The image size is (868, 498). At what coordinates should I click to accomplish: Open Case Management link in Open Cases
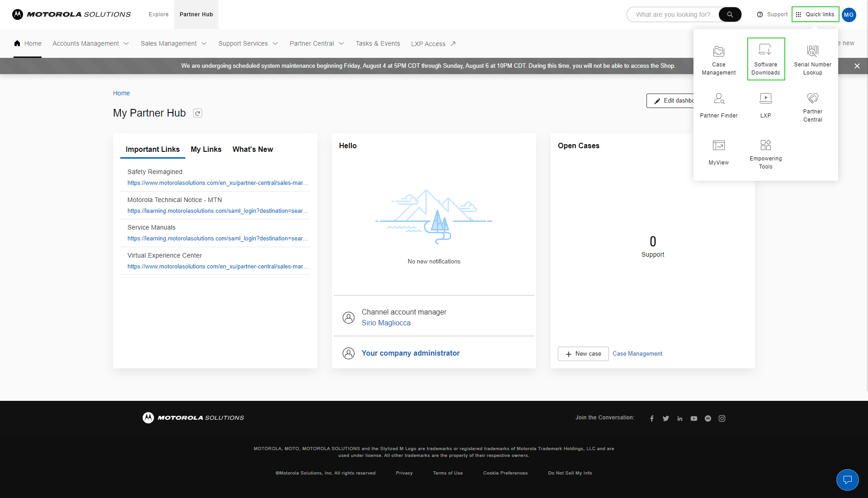(637, 354)
